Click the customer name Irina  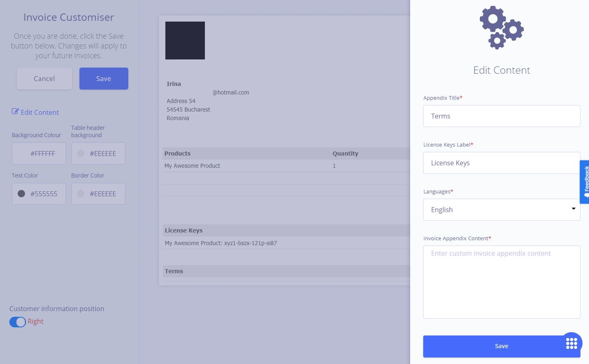[x=174, y=84]
